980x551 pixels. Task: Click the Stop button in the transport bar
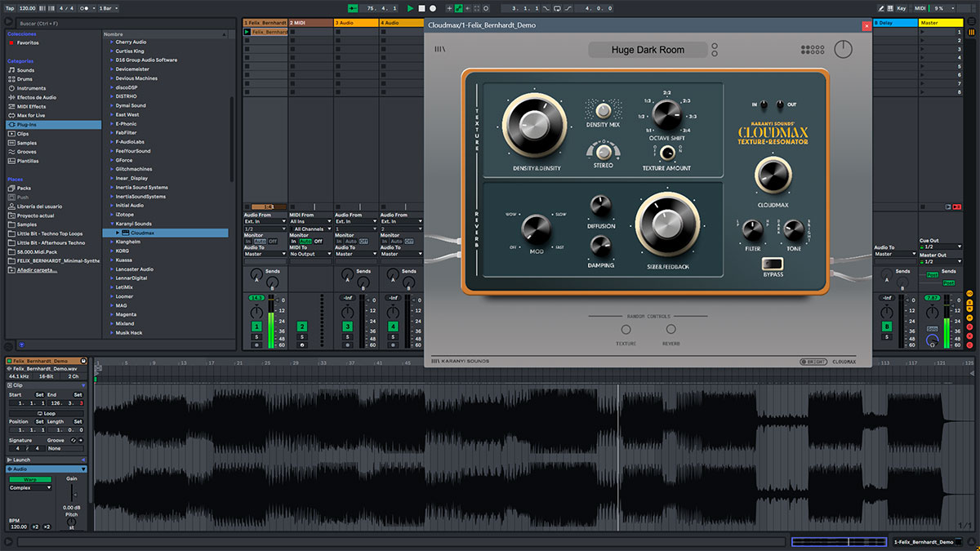click(421, 8)
